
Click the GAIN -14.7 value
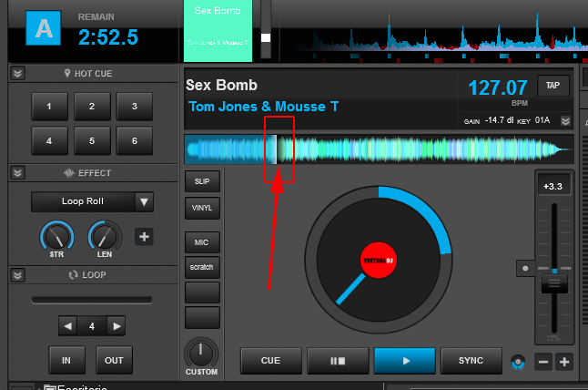(x=499, y=120)
